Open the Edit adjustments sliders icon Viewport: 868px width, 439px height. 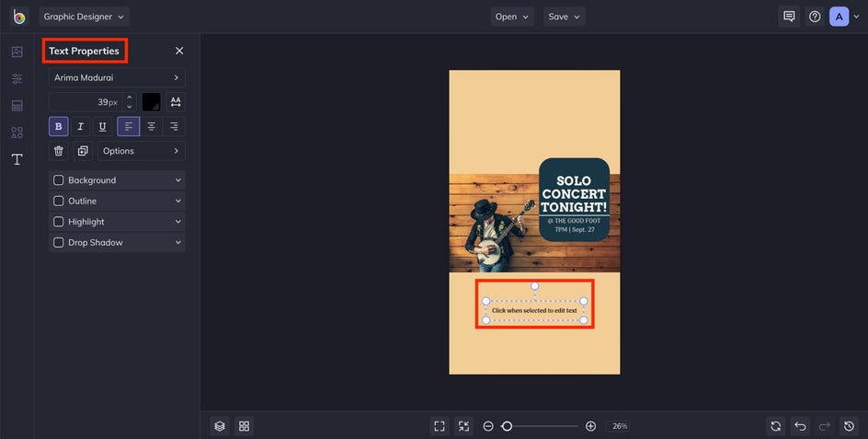pyautogui.click(x=17, y=79)
